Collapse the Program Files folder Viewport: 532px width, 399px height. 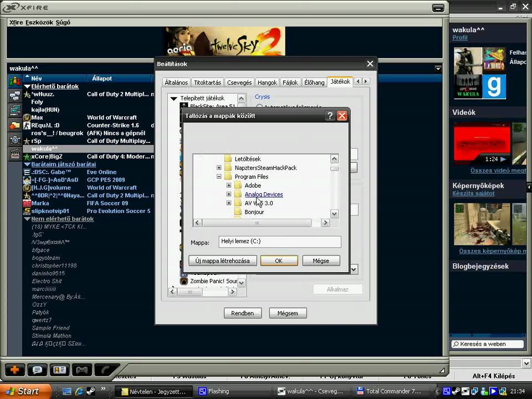click(219, 176)
